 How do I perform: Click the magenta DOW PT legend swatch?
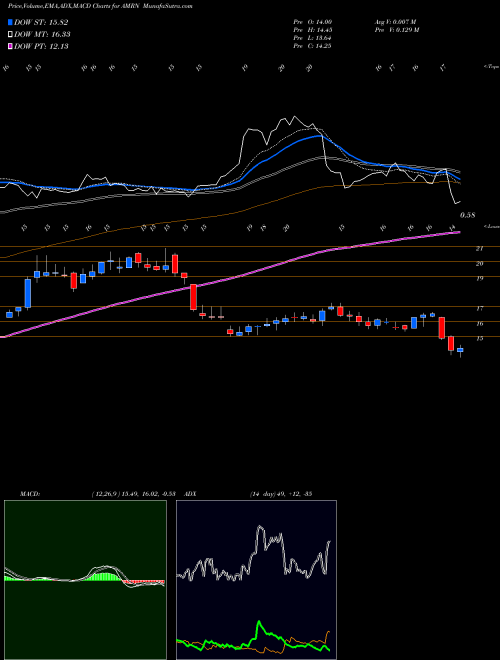(x=10, y=46)
